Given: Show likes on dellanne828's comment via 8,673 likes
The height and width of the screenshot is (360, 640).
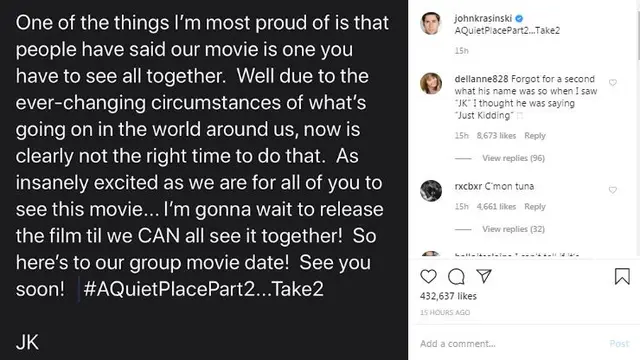Looking at the screenshot, I should (496, 136).
